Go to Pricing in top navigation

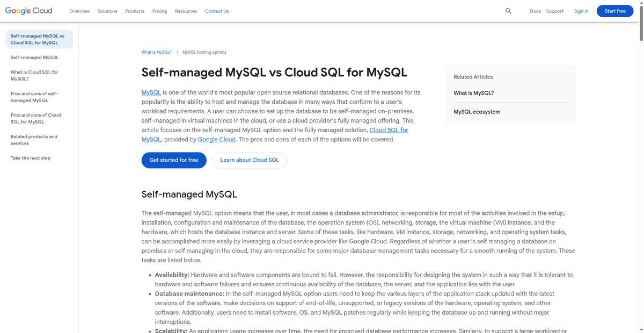[x=159, y=11]
